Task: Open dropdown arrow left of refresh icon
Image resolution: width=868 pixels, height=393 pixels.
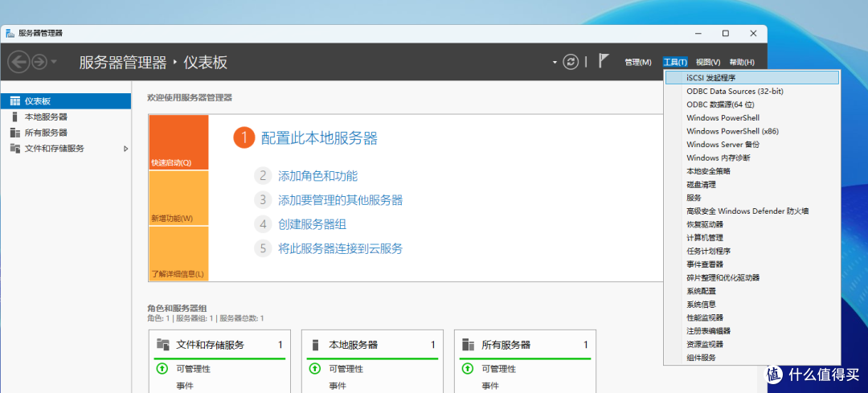Action: click(x=555, y=62)
